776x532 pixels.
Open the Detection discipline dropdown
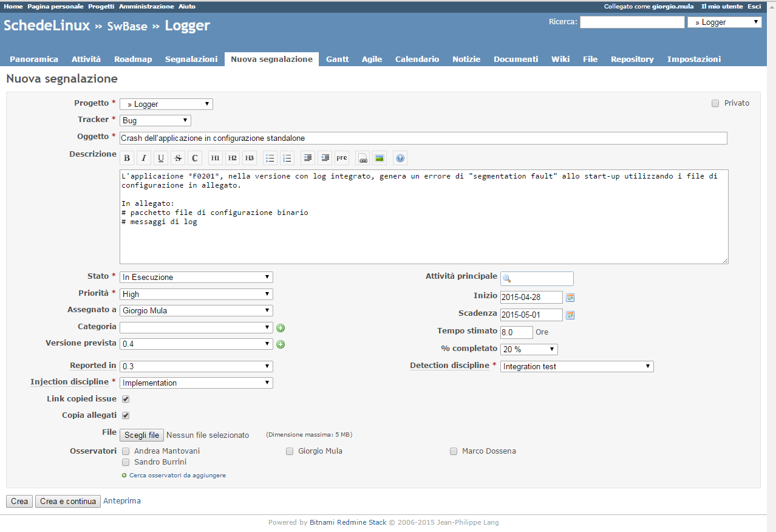click(x=577, y=366)
